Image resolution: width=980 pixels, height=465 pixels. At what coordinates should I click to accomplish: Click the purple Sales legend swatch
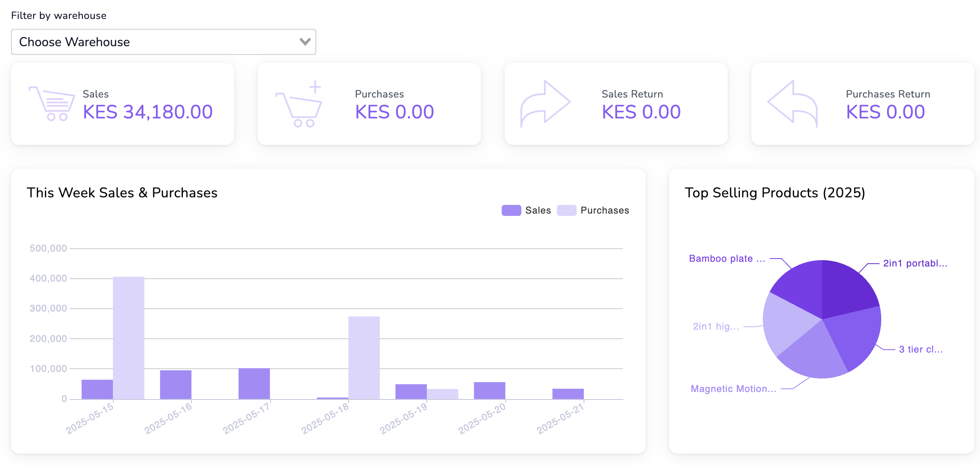pos(511,210)
